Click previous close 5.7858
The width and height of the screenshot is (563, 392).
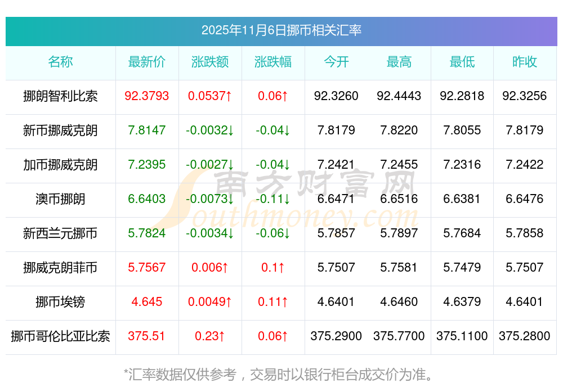pyautogui.click(x=525, y=233)
